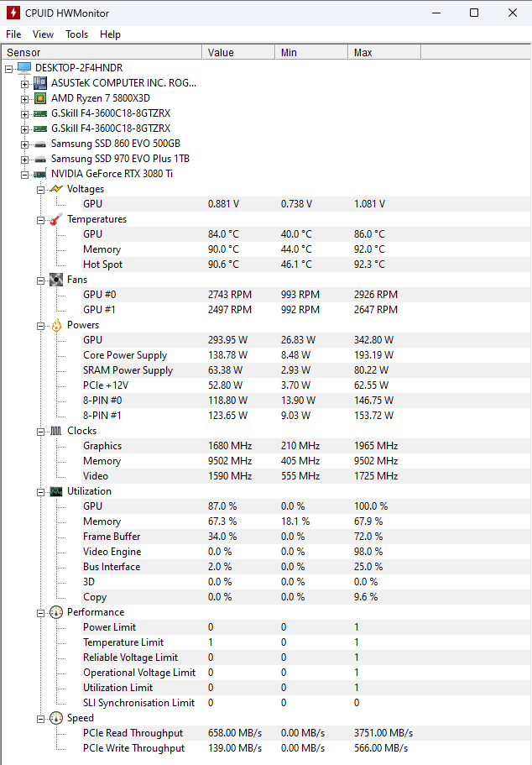Image resolution: width=532 pixels, height=765 pixels.
Task: Collapse the Clocks group
Action: click(x=40, y=432)
